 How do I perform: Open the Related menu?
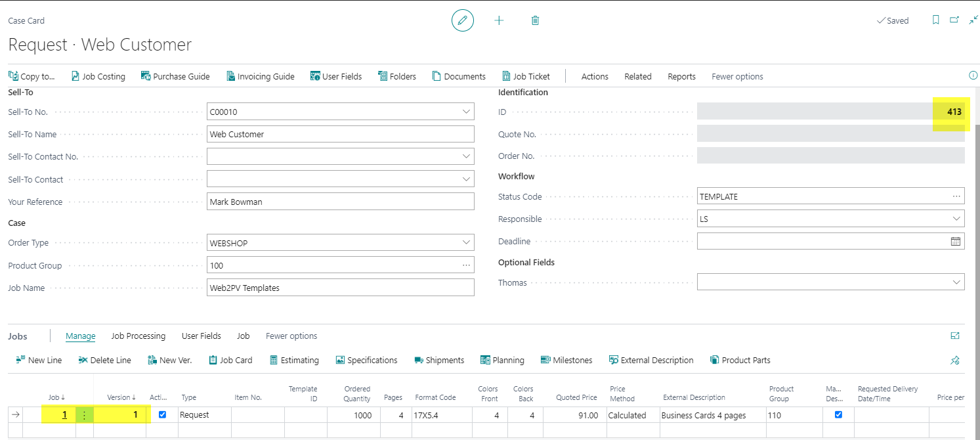[x=637, y=76]
